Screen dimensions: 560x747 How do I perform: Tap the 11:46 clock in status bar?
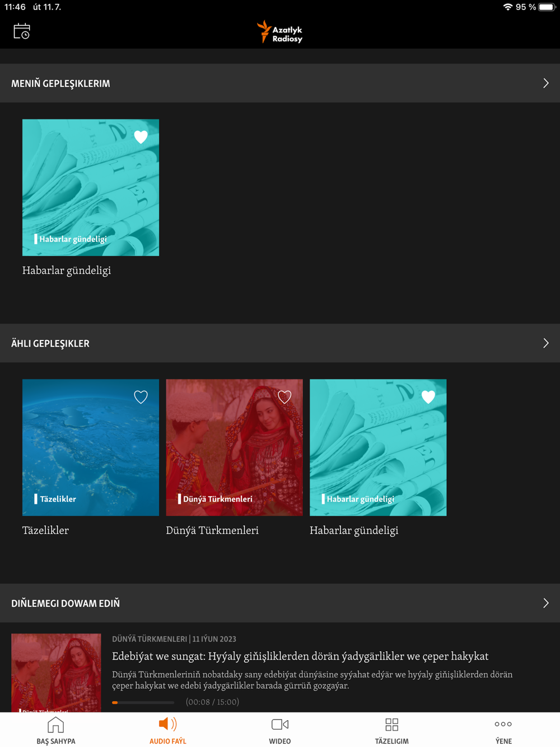(15, 7)
